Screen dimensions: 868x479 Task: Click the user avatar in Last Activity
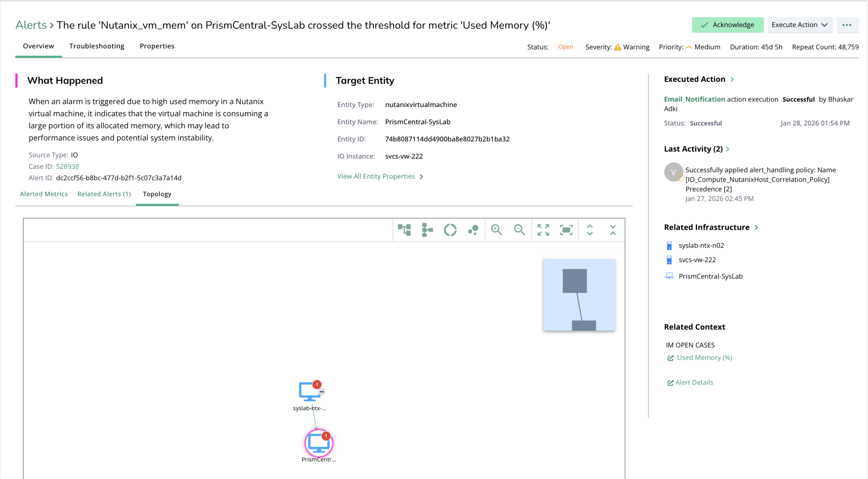673,172
